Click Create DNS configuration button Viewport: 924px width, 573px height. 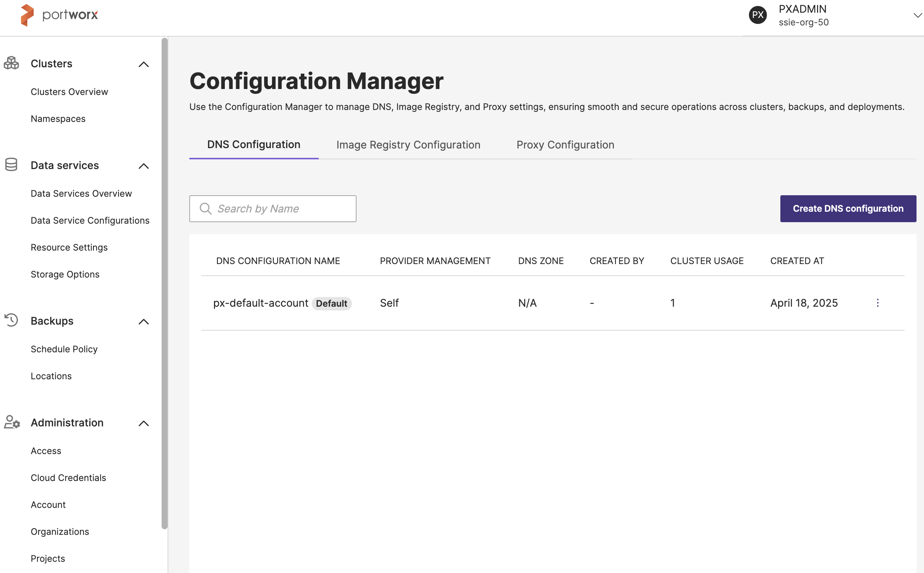848,208
